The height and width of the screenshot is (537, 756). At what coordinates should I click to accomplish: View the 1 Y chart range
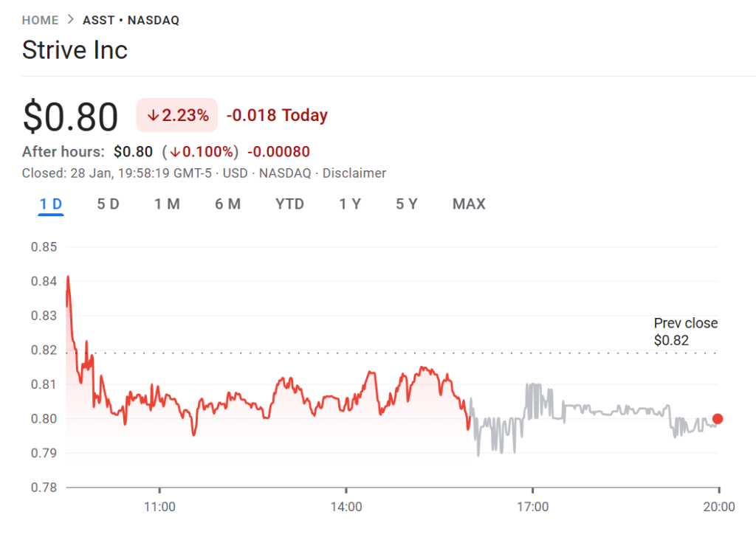pos(350,204)
